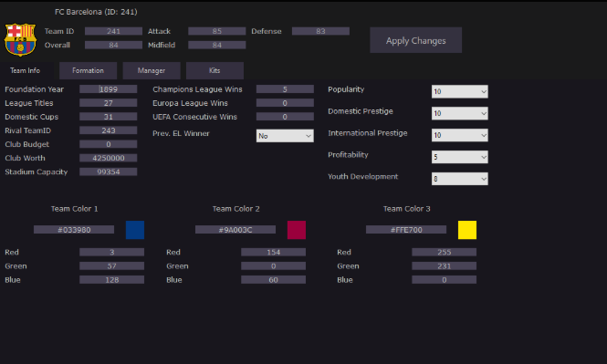
Task: Click the 'Team Color 3' heading
Action: (x=407, y=209)
